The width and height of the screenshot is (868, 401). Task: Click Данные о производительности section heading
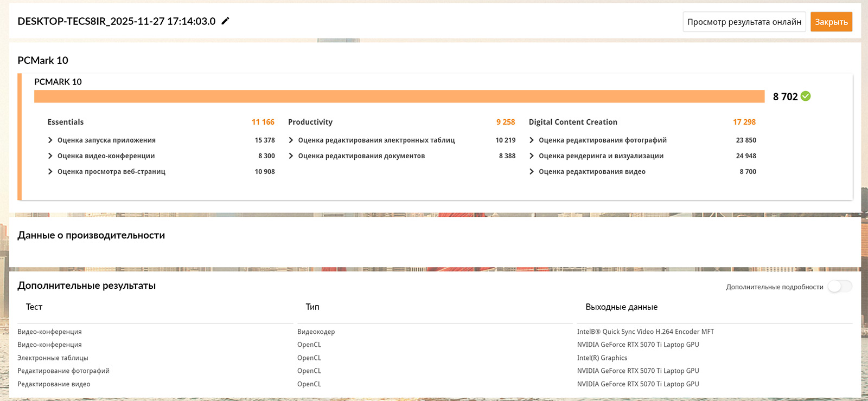[91, 236]
